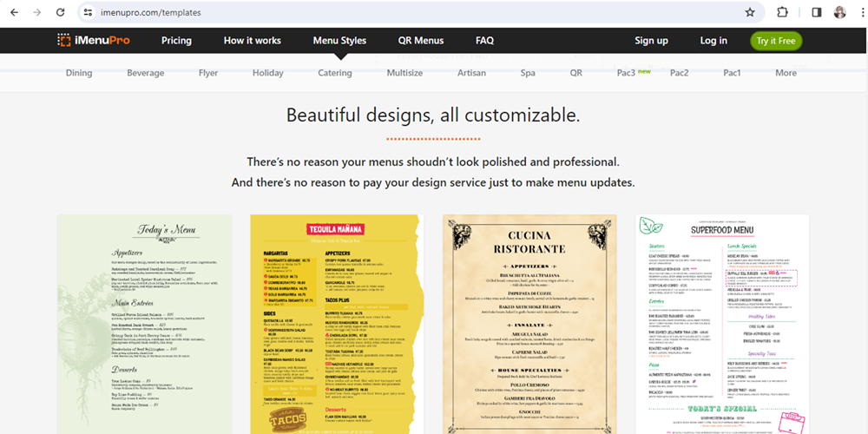
Task: Click the 'Beautiful designs, all customizable.' heading
Action: click(x=433, y=115)
